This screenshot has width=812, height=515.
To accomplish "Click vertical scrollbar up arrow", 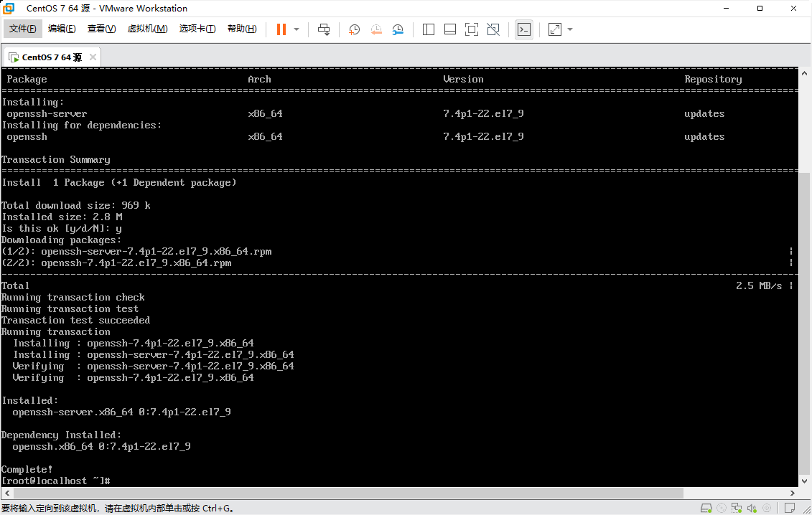I will (804, 73).
